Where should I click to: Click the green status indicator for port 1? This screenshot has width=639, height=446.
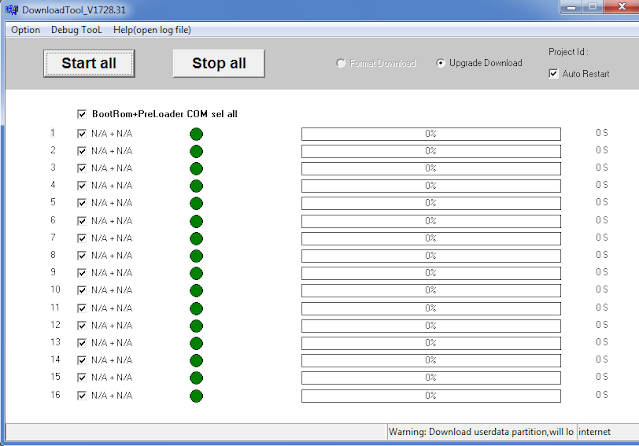click(196, 134)
